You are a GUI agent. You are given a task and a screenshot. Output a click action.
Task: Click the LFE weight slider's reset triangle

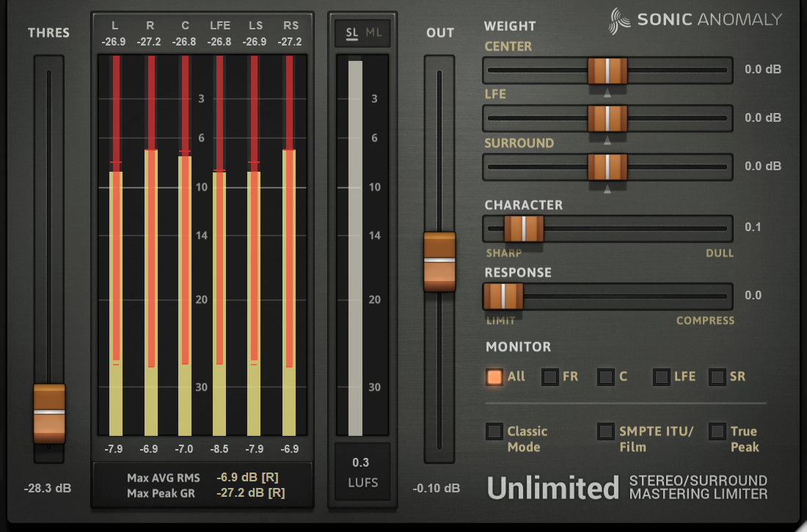click(x=607, y=141)
